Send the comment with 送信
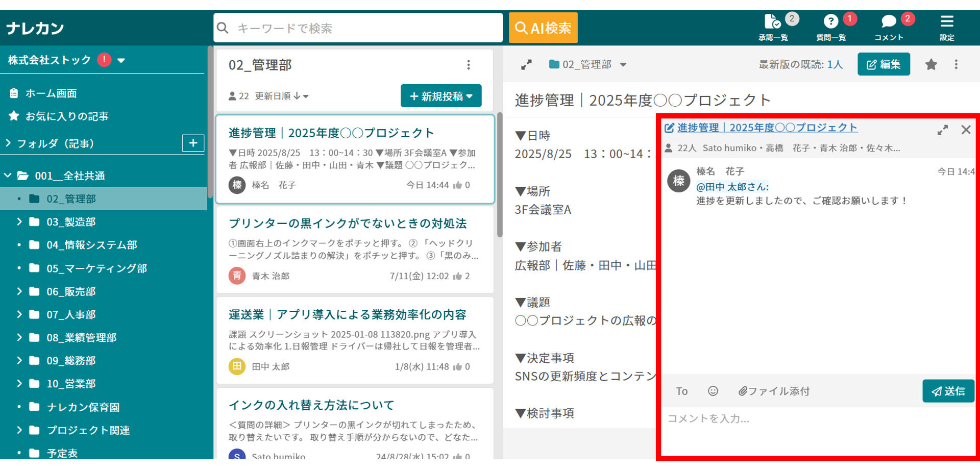The image size is (980, 472). [x=948, y=391]
